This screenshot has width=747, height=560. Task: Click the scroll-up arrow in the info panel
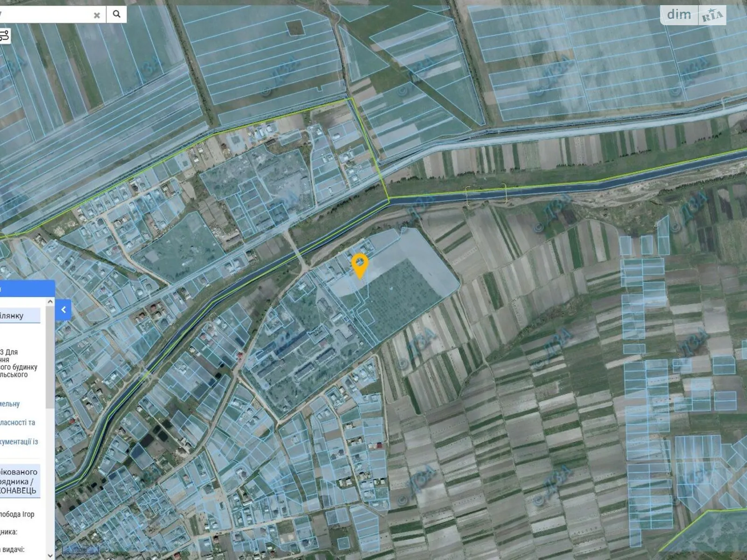[50, 302]
